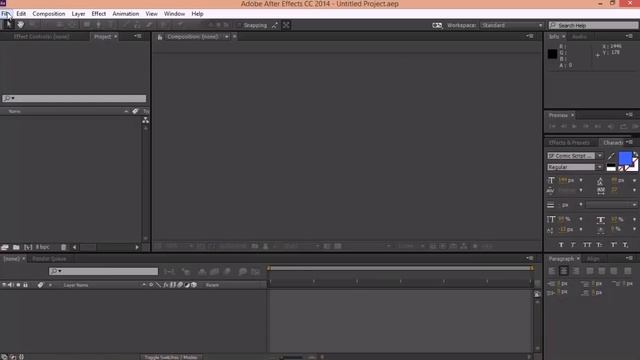Image resolution: width=640 pixels, height=360 pixels.
Task: Click the Search Help field
Action: [x=593, y=25]
